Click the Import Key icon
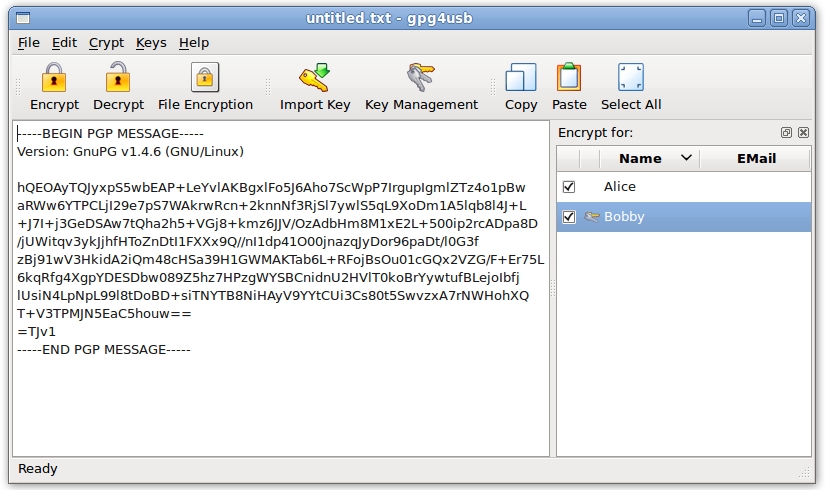This screenshot has width=825, height=490. click(315, 77)
